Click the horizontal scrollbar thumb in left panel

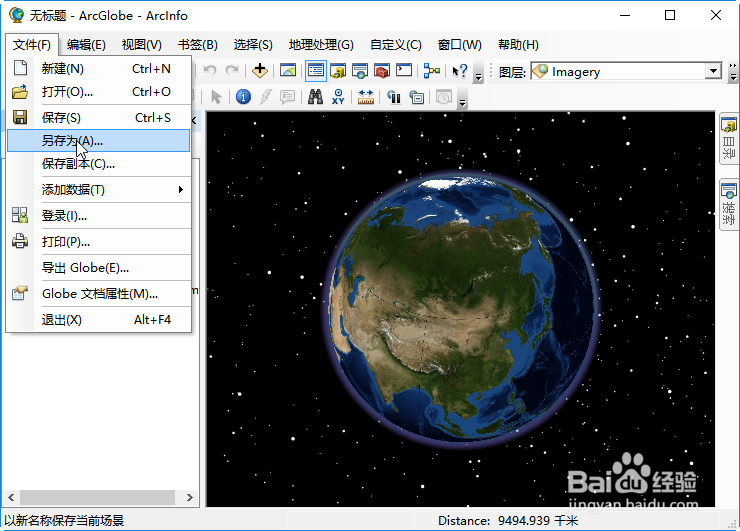coord(97,497)
